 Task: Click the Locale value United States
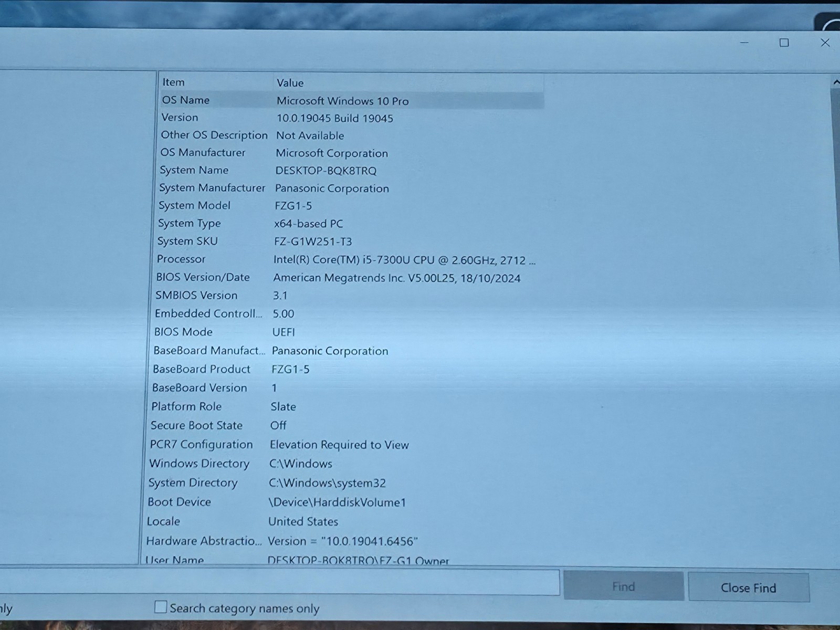(x=303, y=522)
